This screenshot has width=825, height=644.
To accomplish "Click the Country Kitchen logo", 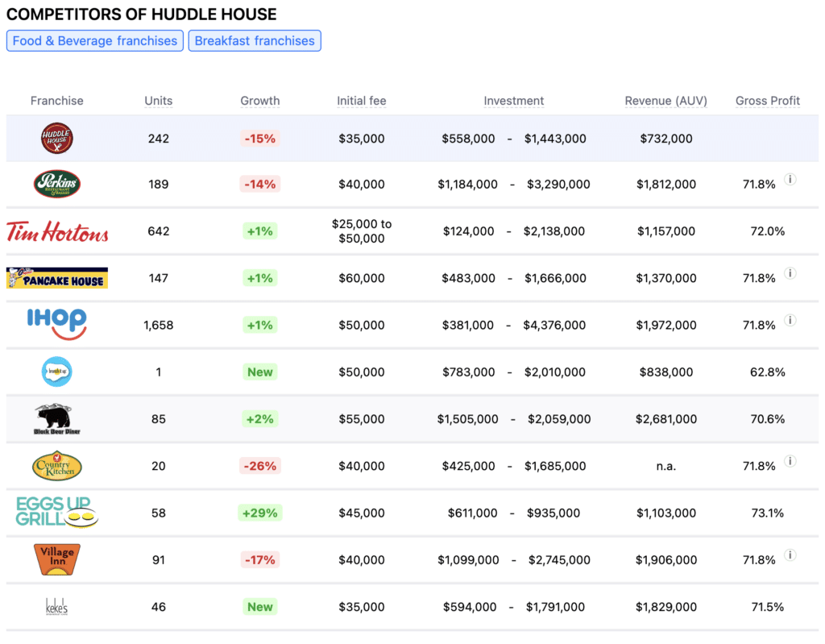I will tap(57, 466).
